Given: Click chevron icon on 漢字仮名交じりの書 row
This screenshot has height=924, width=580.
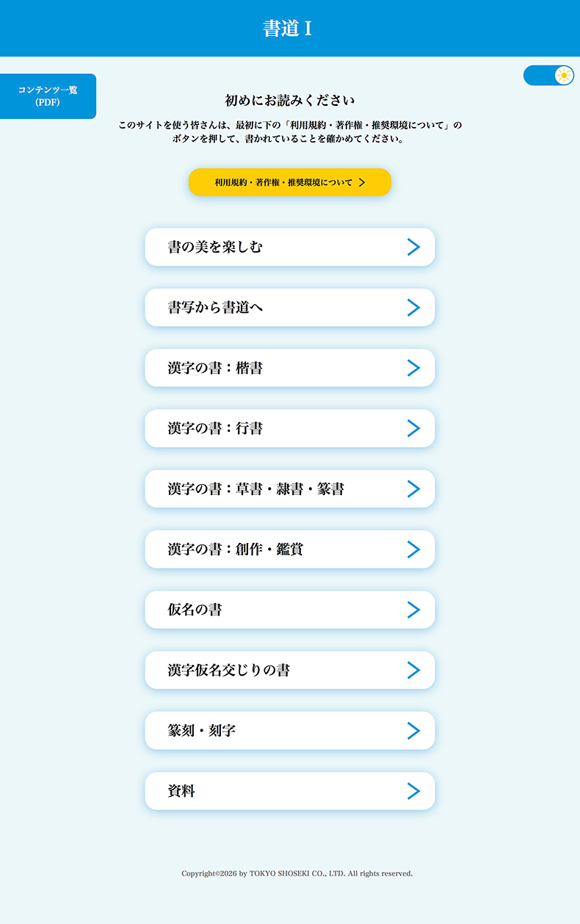Looking at the screenshot, I should 413,670.
